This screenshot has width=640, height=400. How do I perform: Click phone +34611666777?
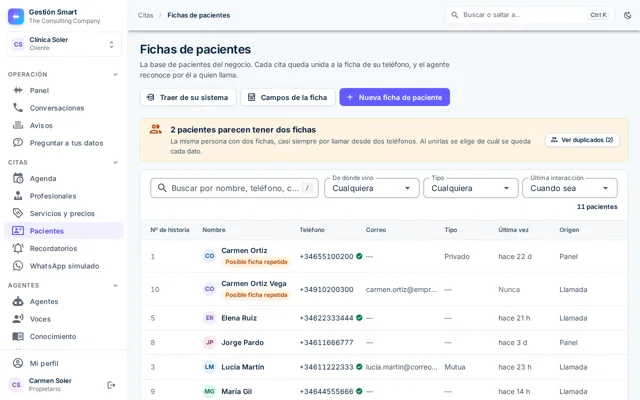pyautogui.click(x=327, y=342)
